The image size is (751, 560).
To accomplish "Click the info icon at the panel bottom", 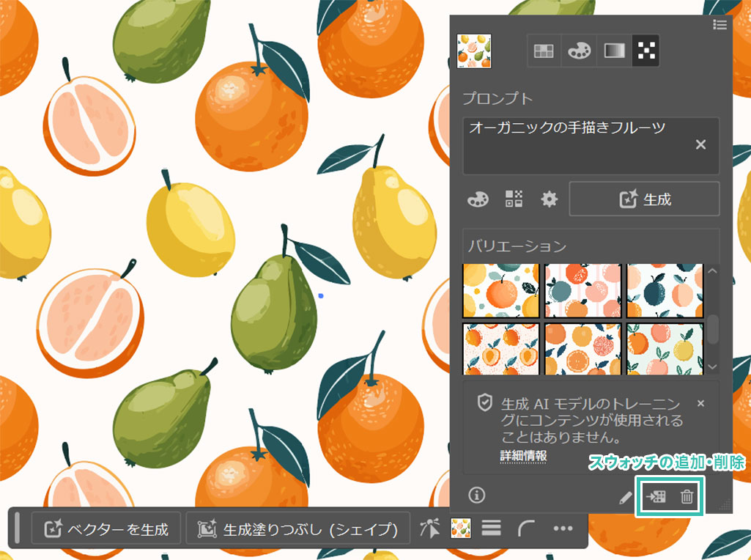I will point(477,495).
